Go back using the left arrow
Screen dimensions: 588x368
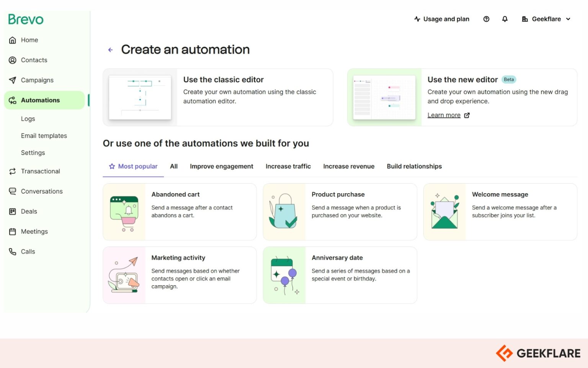(111, 50)
